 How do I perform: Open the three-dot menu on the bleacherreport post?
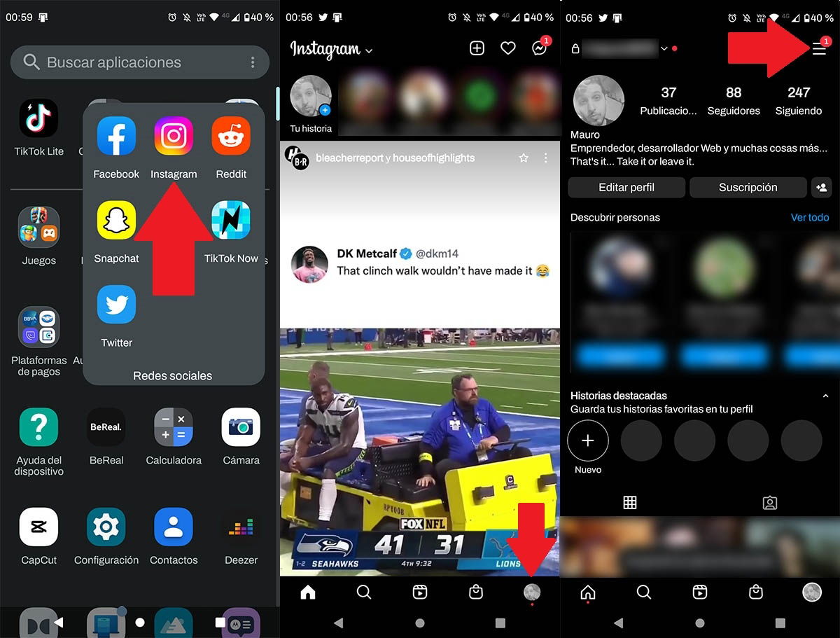(546, 158)
